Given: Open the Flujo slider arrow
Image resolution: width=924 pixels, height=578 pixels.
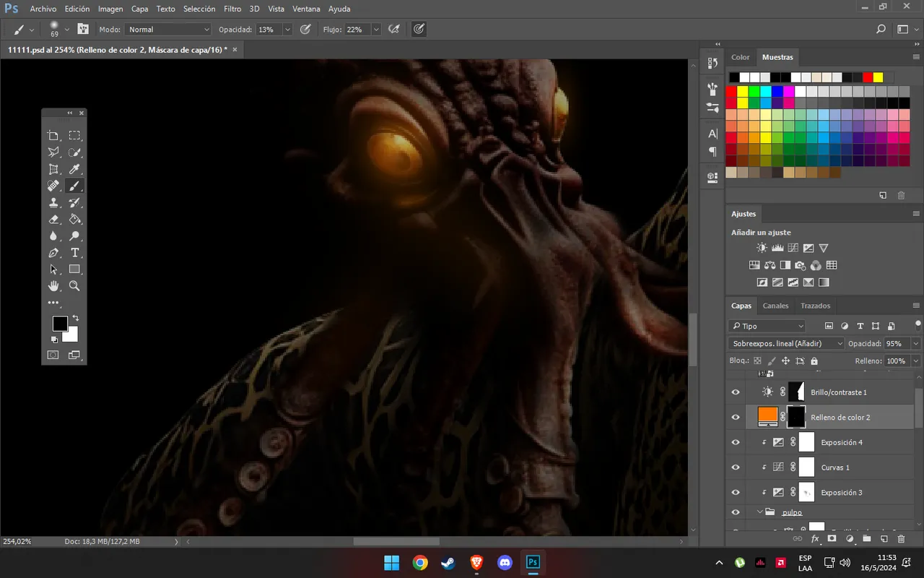Looking at the screenshot, I should coord(376,30).
